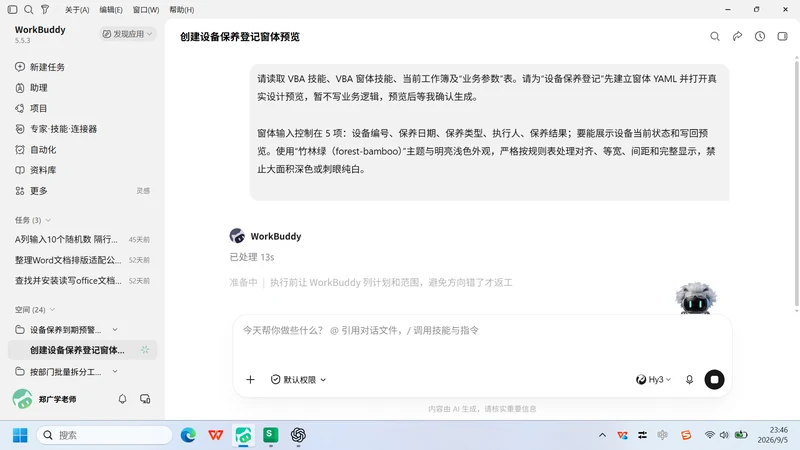This screenshot has width=800, height=450.
Task: Collapse the 空间 (24) section
Action: [x=35, y=310]
